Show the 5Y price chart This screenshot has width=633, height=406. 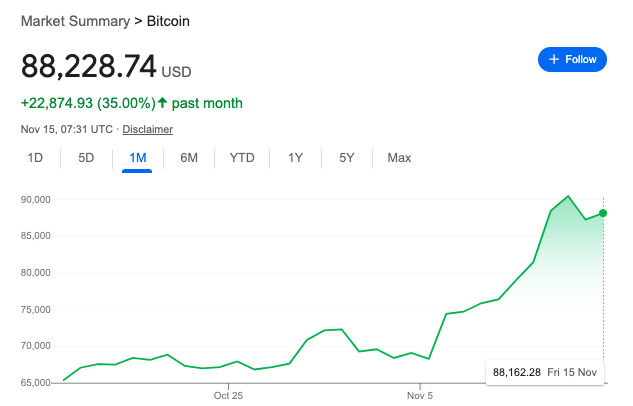pyautogui.click(x=346, y=158)
